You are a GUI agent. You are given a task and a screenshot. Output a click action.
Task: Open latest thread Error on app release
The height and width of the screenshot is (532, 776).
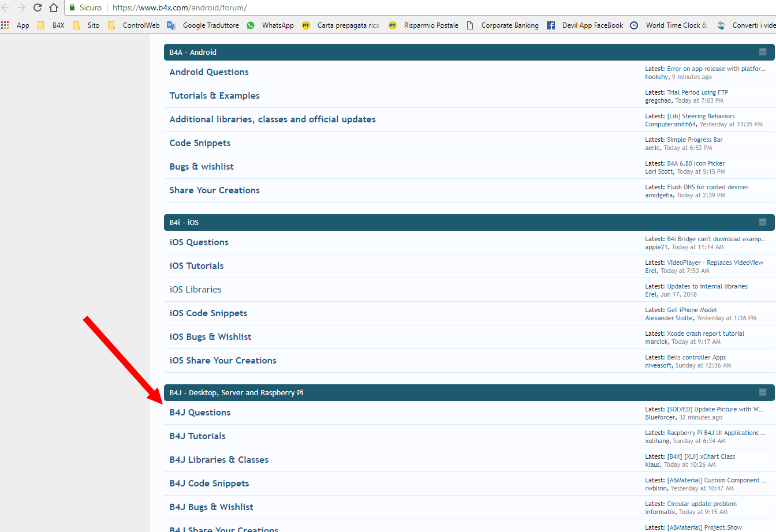tap(716, 69)
